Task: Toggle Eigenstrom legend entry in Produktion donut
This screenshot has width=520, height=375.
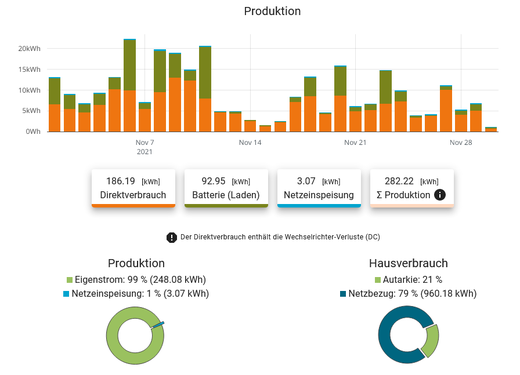Action: (136, 279)
